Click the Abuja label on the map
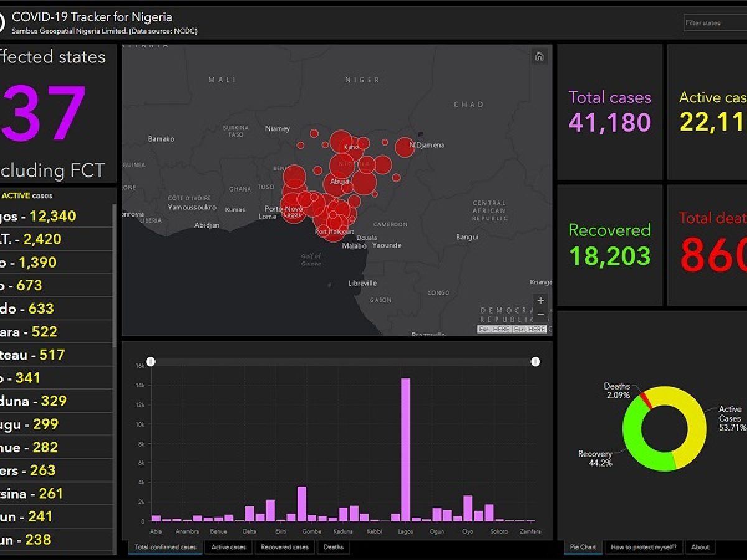 pyautogui.click(x=339, y=182)
